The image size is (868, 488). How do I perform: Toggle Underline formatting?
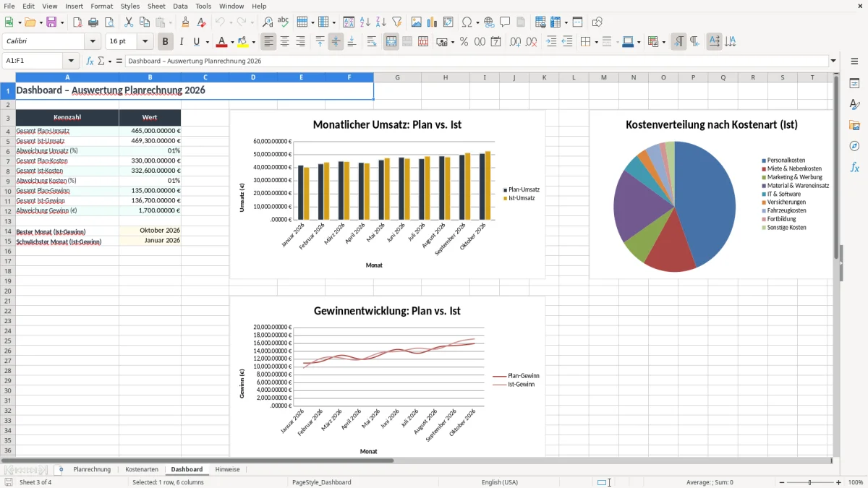point(196,42)
